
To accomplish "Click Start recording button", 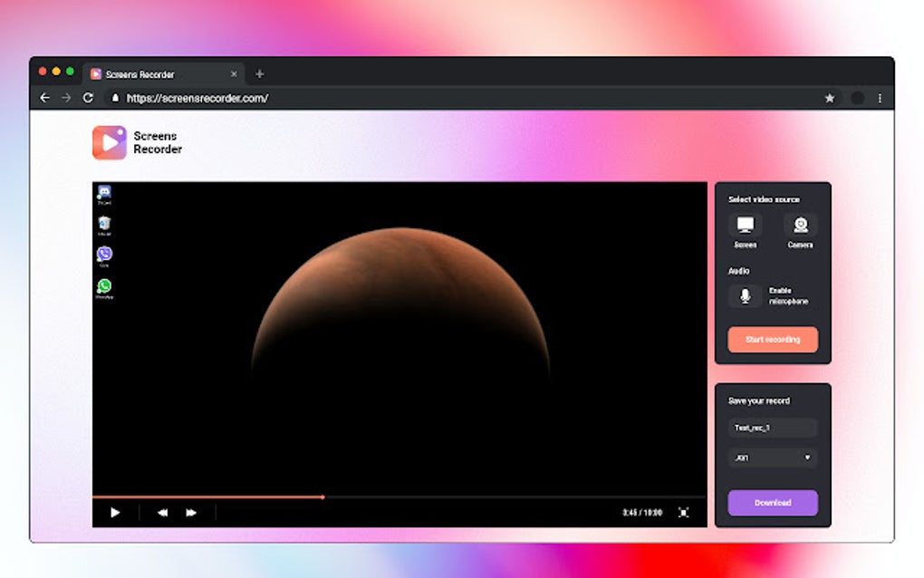I will click(773, 340).
